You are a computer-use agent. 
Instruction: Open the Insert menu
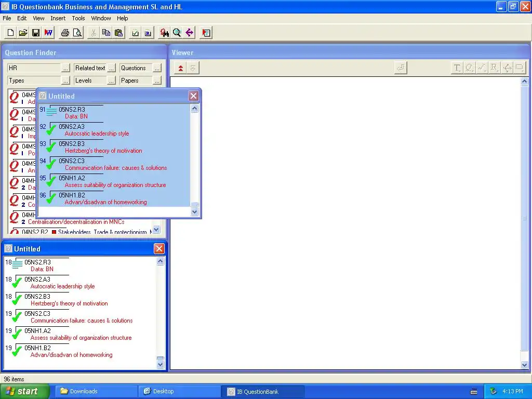(x=58, y=18)
